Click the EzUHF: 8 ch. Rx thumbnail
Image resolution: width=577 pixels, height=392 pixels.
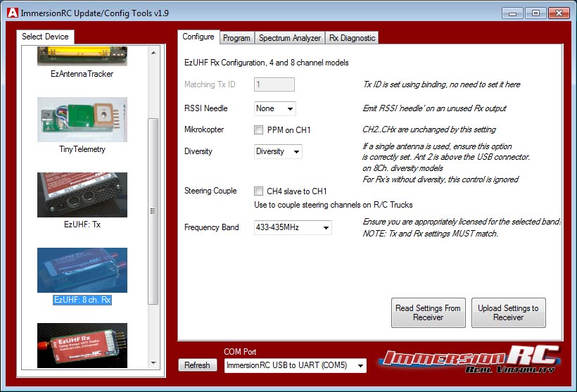82,270
